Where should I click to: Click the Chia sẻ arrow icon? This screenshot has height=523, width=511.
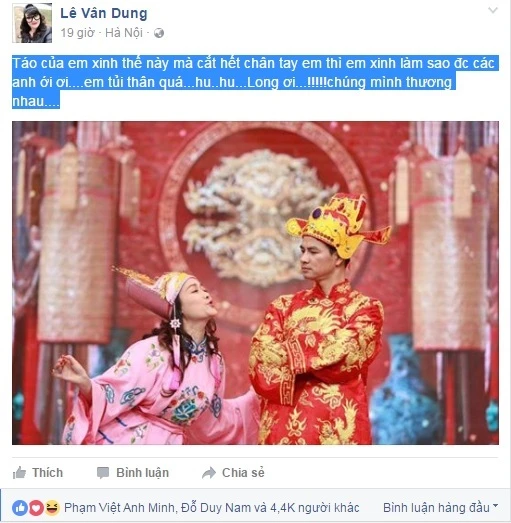(209, 473)
